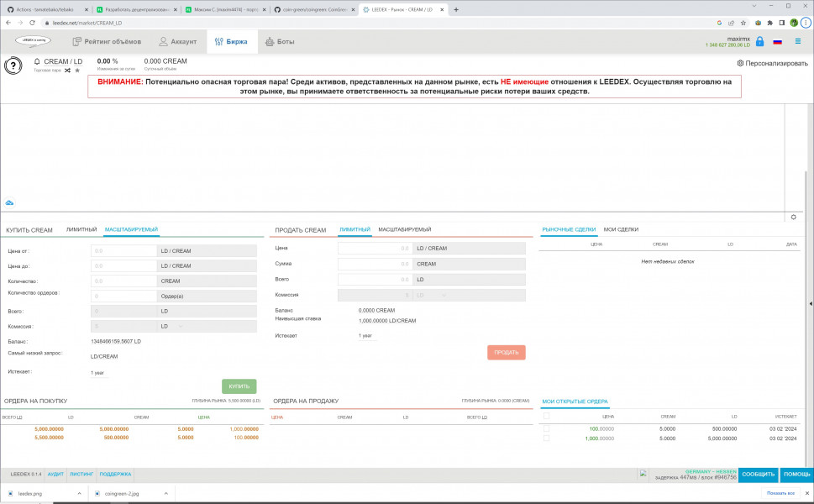This screenshot has width=814, height=504.
Task: Bookmark this page with the address bar star
Action: pyautogui.click(x=743, y=23)
